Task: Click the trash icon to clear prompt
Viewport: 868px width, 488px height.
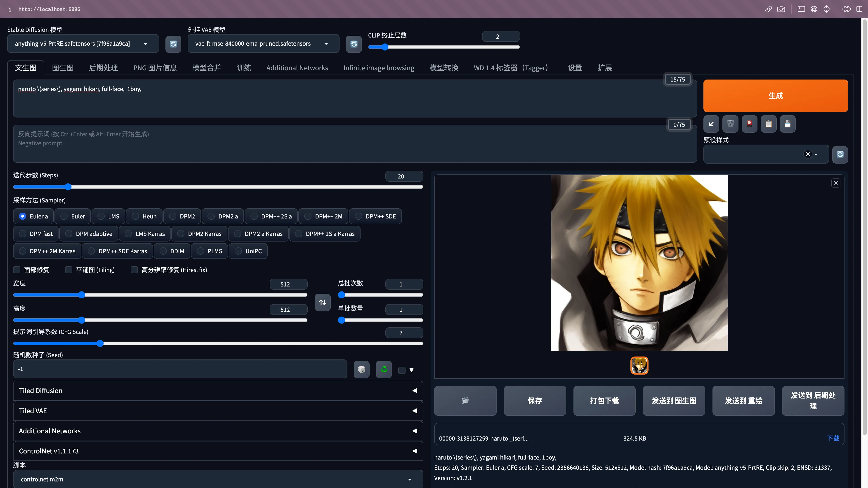Action: [x=730, y=124]
